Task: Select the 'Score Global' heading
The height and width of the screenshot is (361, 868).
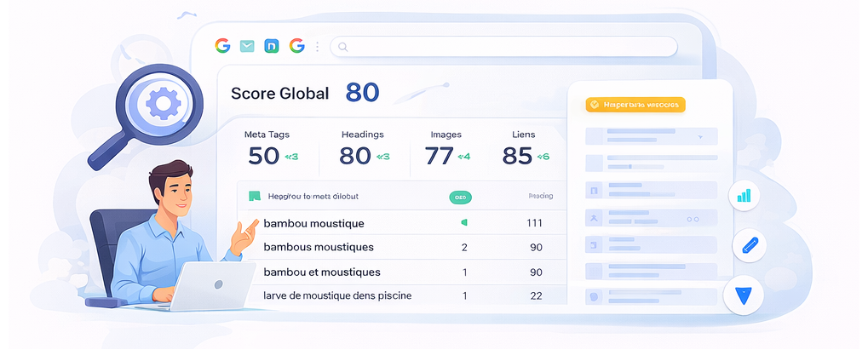Action: [x=279, y=94]
